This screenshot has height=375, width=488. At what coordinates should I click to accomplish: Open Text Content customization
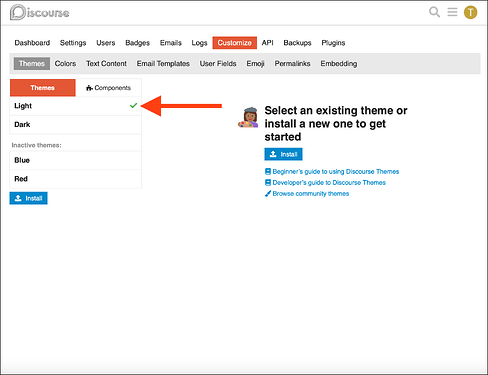[x=106, y=63]
